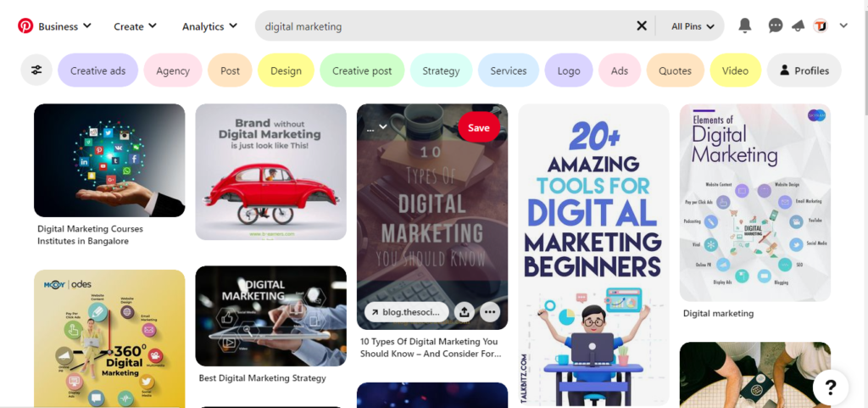Open the user profile avatar
This screenshot has height=408, width=868.
(x=821, y=25)
